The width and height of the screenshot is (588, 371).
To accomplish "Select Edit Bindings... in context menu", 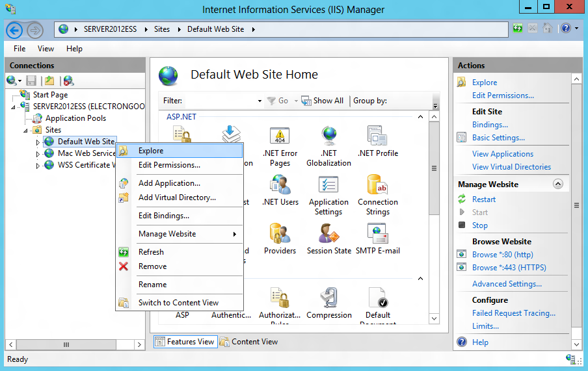I will point(180,216).
